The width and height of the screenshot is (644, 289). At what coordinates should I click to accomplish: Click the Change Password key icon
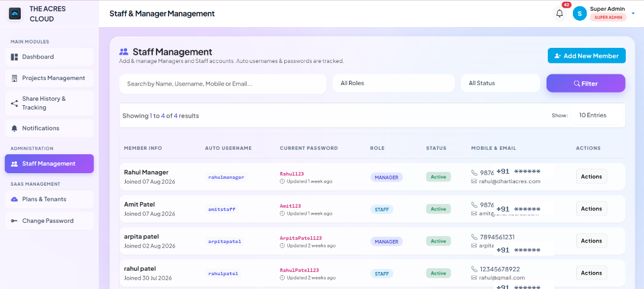click(x=14, y=221)
